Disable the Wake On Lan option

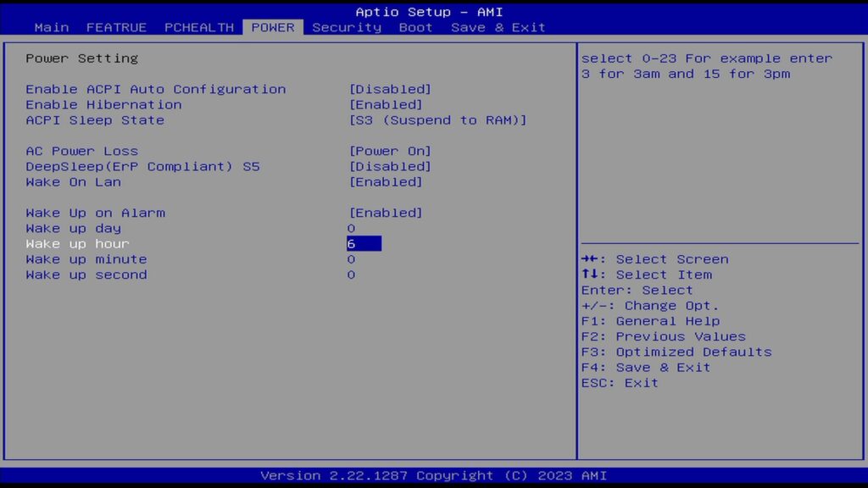pos(386,181)
